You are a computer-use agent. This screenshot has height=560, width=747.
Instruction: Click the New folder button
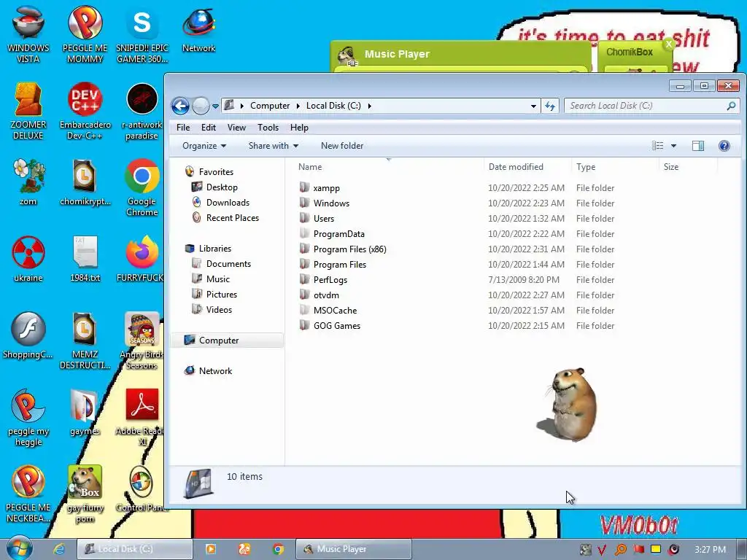(342, 146)
